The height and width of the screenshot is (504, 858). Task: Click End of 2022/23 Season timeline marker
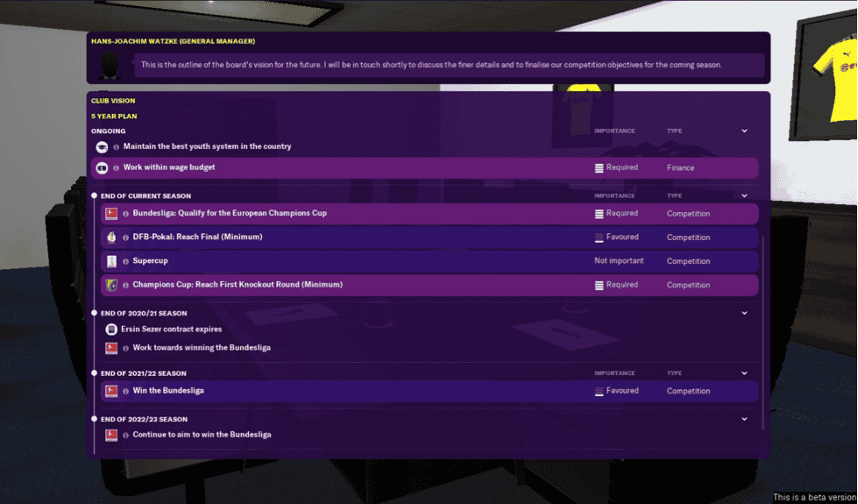[94, 419]
